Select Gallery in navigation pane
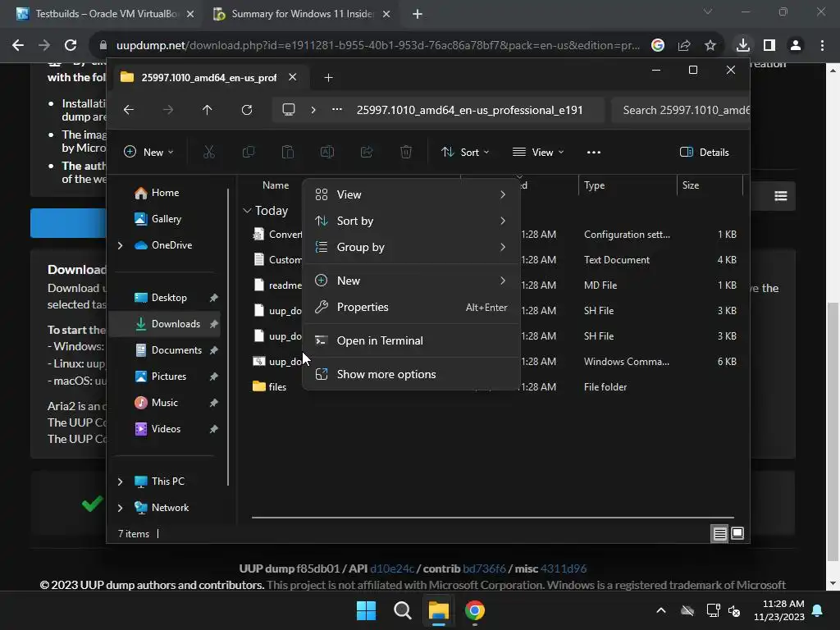840x630 pixels. (164, 219)
